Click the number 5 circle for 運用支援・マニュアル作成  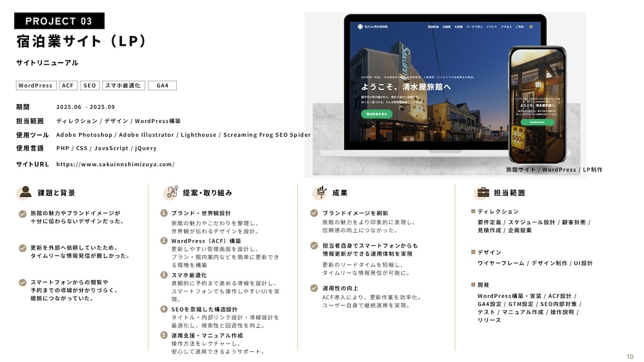pos(164,335)
